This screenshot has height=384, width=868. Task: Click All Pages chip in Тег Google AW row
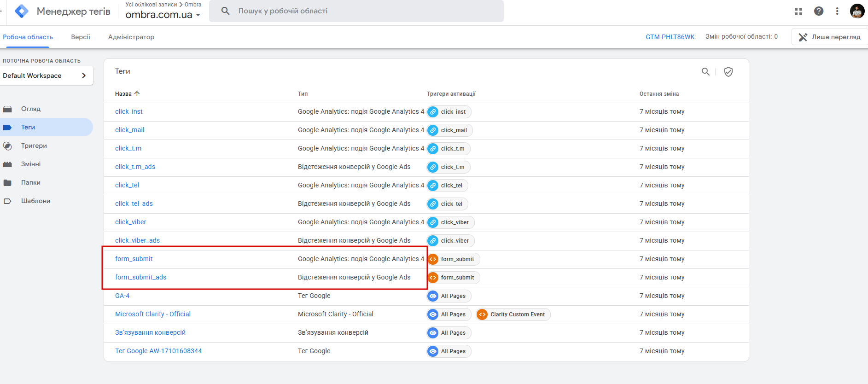pyautogui.click(x=449, y=351)
